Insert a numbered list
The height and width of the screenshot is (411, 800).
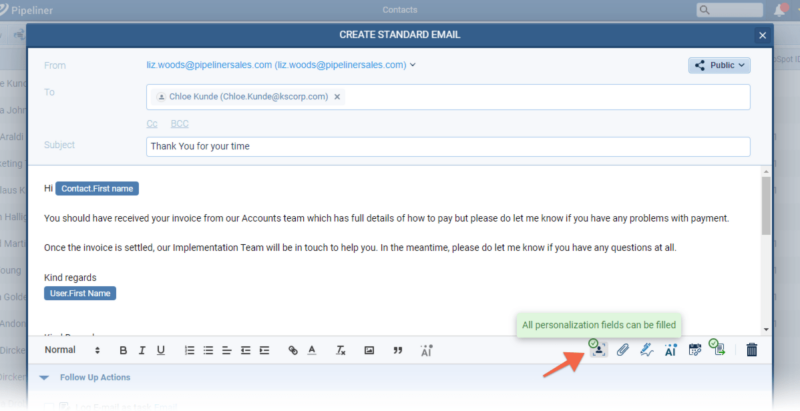(x=189, y=350)
